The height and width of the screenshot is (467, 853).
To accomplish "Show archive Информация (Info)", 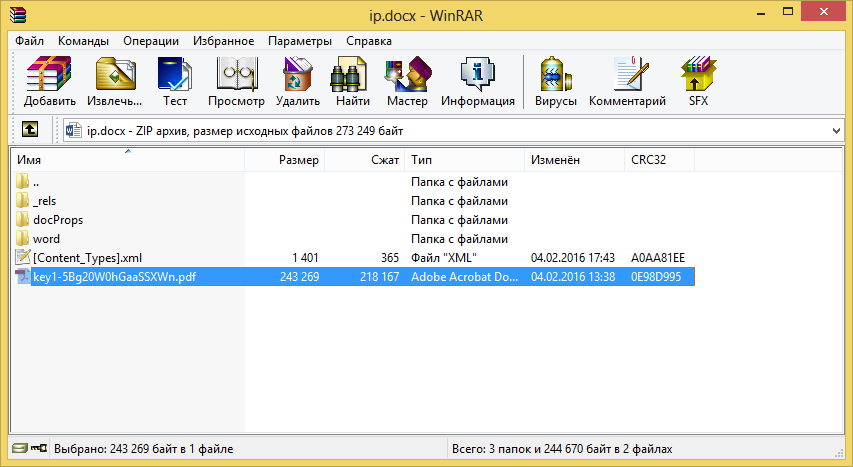I will 478,75.
